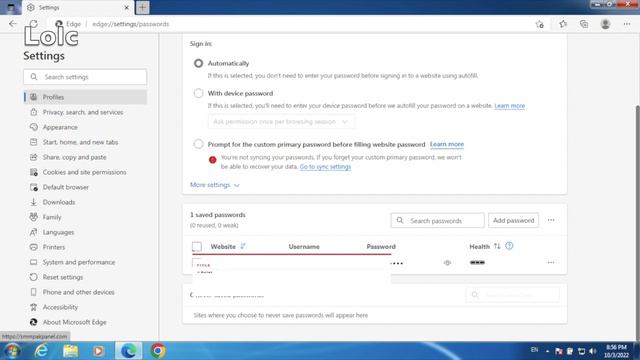Open Windows Start button

point(12,351)
